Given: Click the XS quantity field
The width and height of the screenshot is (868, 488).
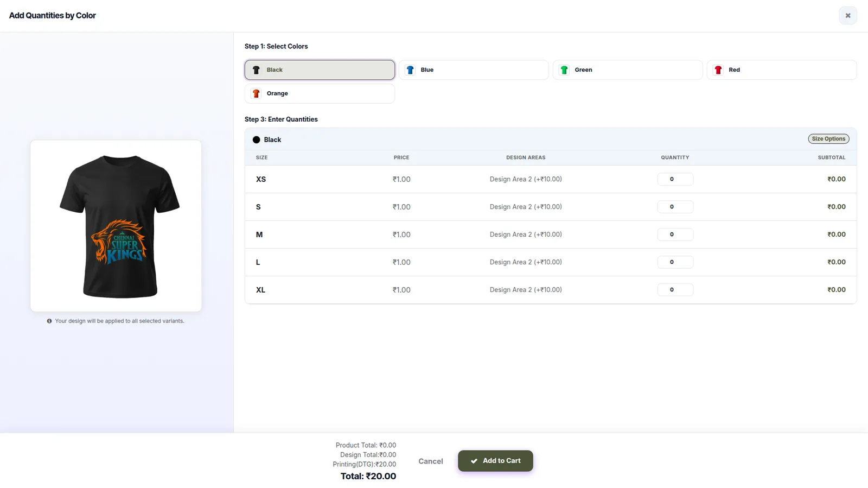Looking at the screenshot, I should click(x=675, y=179).
